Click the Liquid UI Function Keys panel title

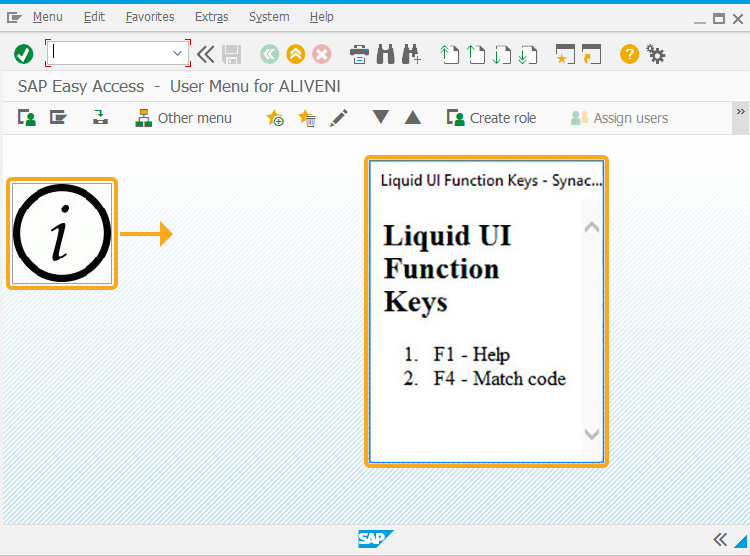[491, 181]
